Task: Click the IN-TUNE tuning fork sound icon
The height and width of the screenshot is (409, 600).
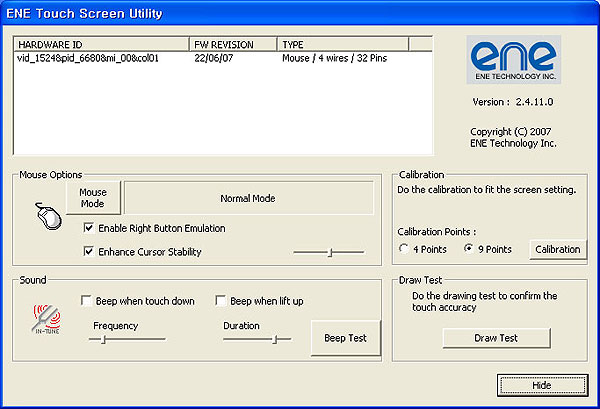Action: 47,319
